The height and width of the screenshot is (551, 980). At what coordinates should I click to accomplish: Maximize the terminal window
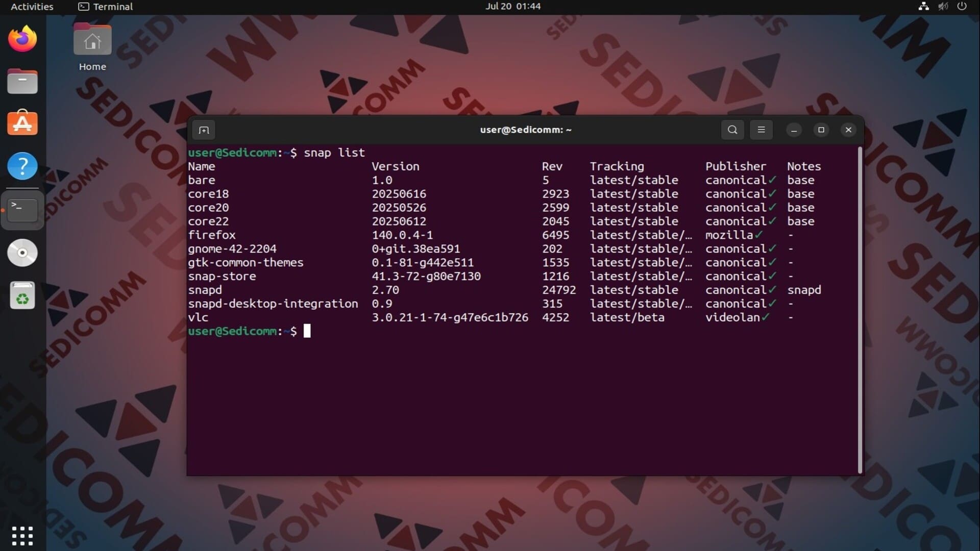821,130
